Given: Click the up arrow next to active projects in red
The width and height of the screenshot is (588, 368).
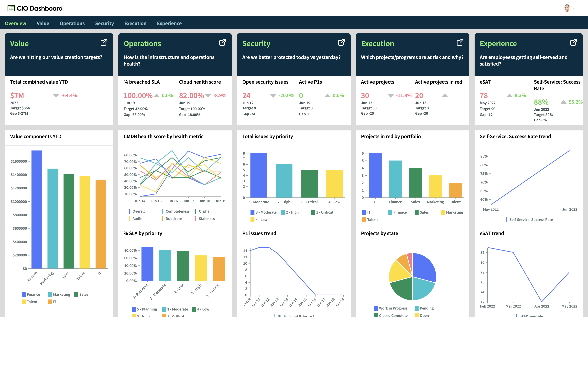Looking at the screenshot, I should pos(445,95).
